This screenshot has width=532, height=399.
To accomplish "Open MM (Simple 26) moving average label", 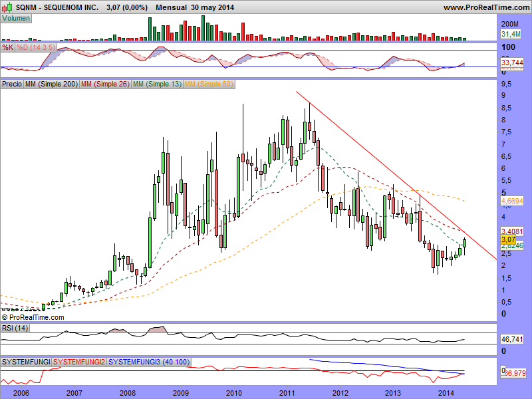I will point(105,84).
